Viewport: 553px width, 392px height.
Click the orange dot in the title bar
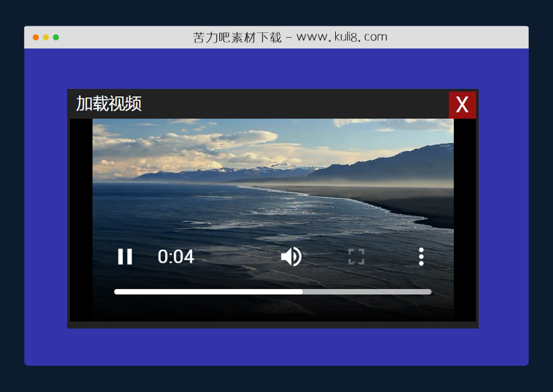(36, 37)
